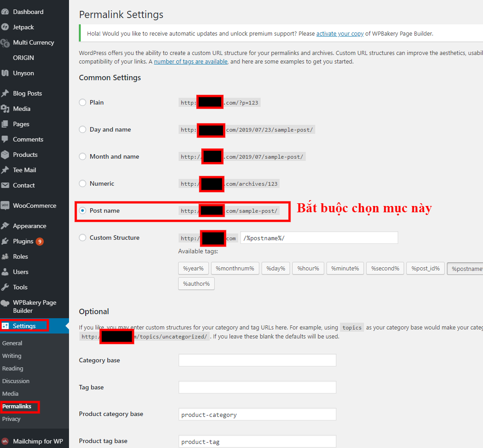Viewport: 483px width, 448px height.
Task: Open the Permalinks submenu item
Action: click(x=17, y=407)
